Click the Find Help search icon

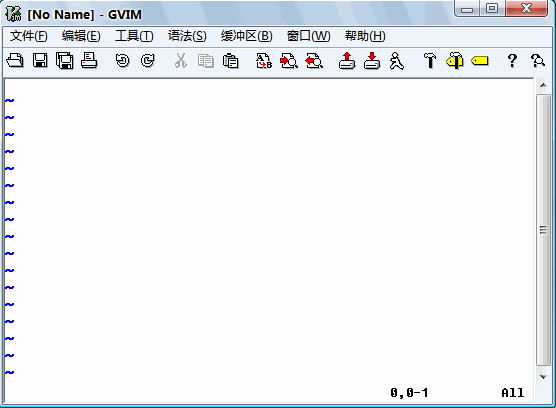point(538,61)
